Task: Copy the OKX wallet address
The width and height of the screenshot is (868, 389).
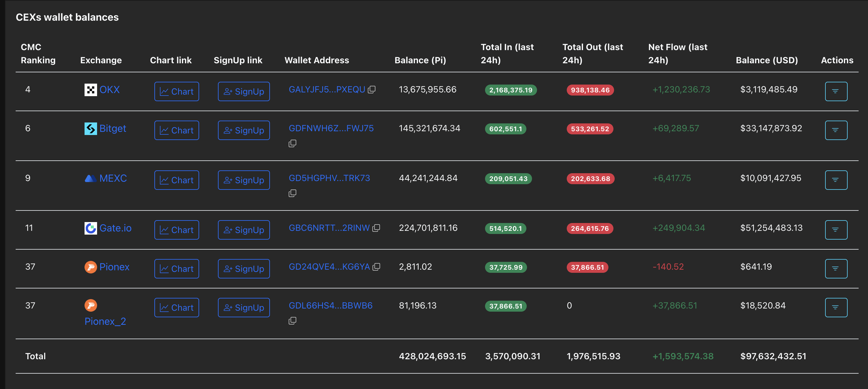Action: (372, 89)
